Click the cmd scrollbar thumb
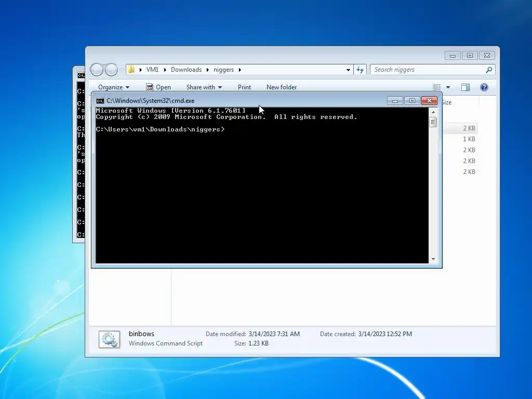 (433, 122)
